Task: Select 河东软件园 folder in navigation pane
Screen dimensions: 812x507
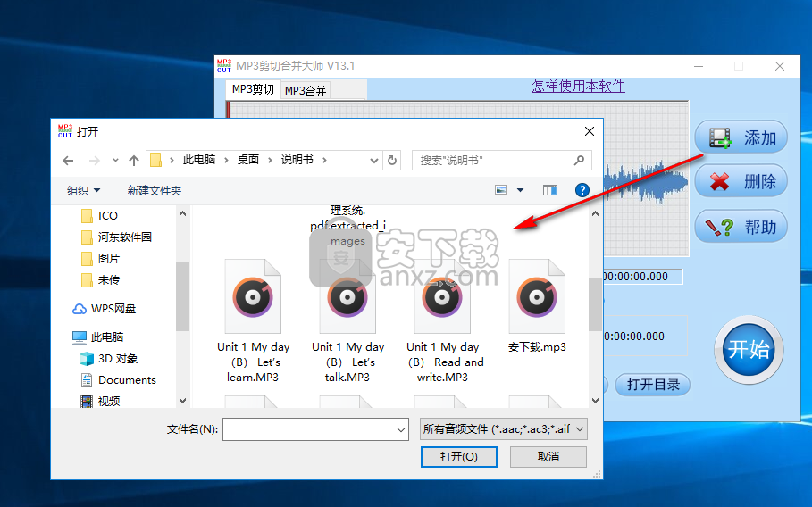Action: coord(116,237)
